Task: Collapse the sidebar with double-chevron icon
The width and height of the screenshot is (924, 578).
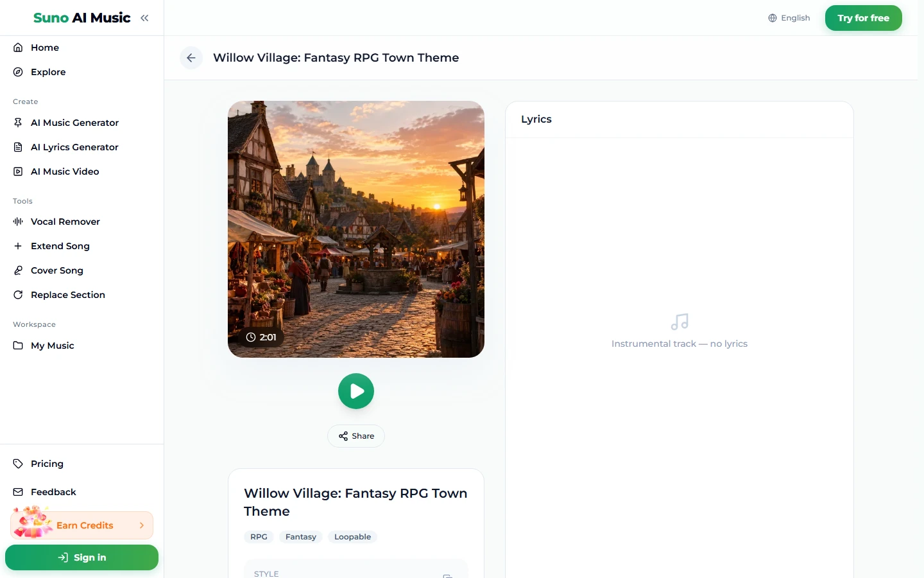Action: pyautogui.click(x=144, y=18)
